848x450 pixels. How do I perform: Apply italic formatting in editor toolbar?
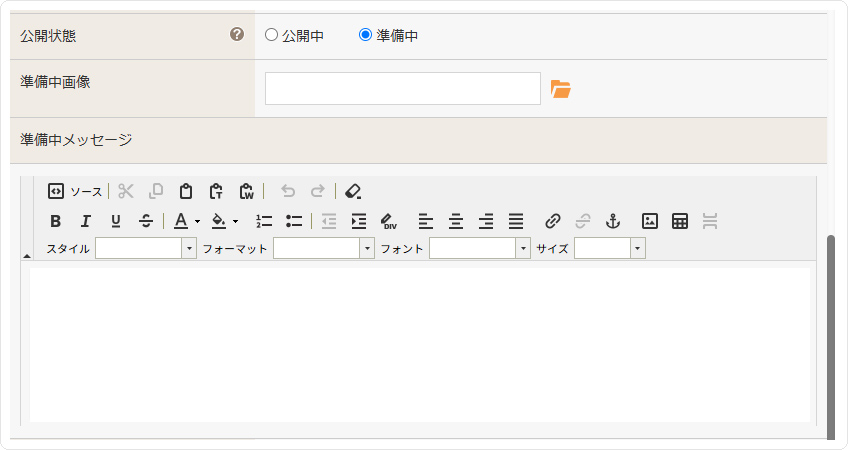tap(86, 221)
